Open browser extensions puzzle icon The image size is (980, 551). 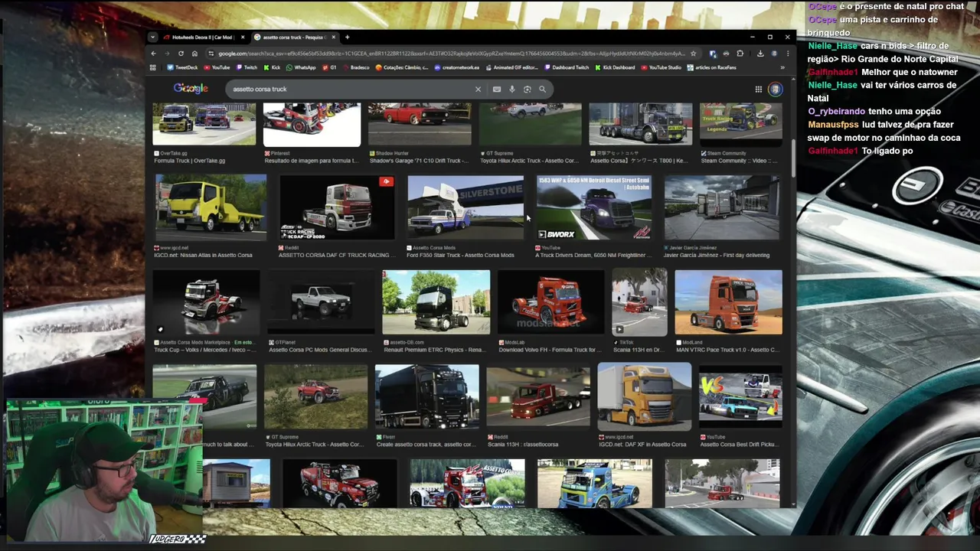740,54
